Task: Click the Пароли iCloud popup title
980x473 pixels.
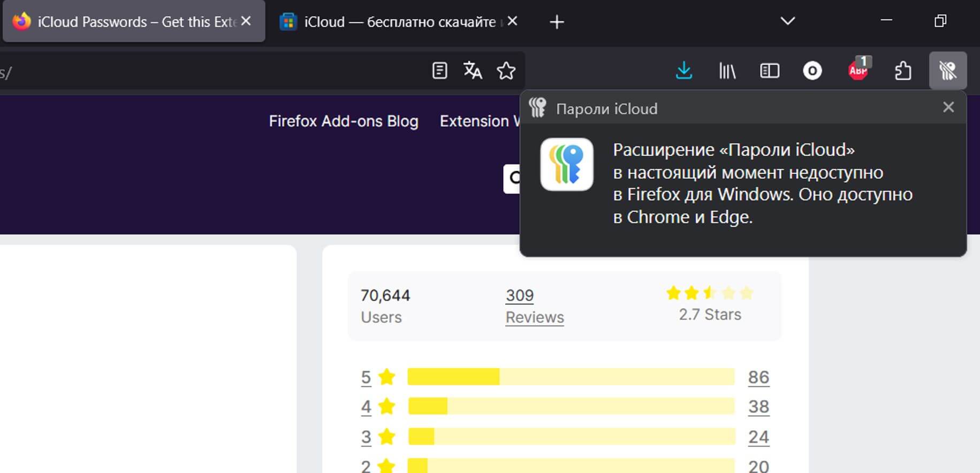Action: 606,109
